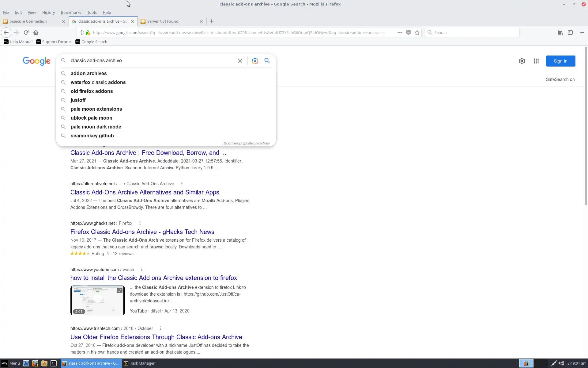Open the page actions three-dot menu

point(400,33)
